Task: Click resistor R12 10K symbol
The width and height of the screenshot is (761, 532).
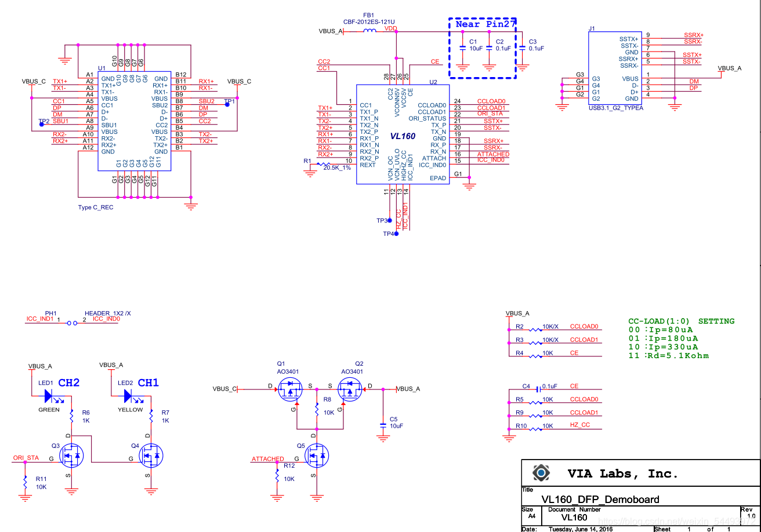Action: pos(277,475)
